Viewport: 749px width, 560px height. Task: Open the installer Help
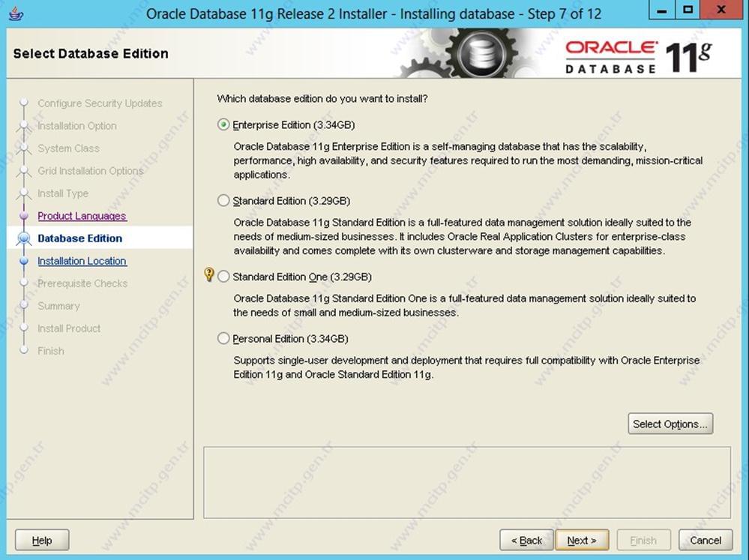pos(42,541)
